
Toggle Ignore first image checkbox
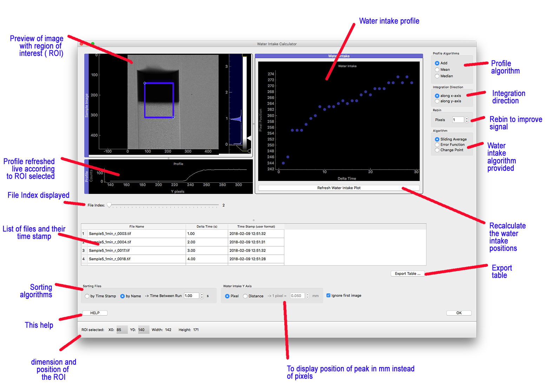[328, 295]
